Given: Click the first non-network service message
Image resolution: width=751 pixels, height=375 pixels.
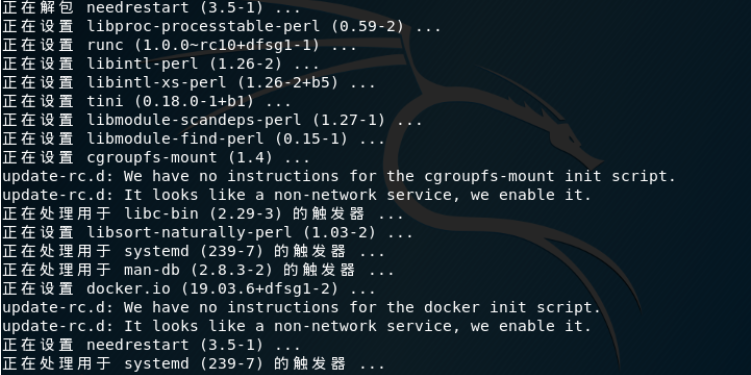Looking at the screenshot, I should pyautogui.click(x=296, y=195).
